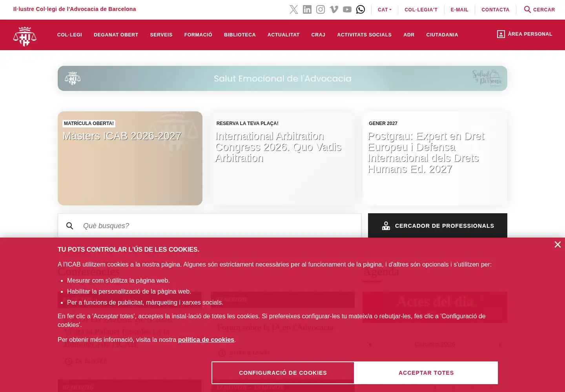565x392 pixels.
Task: Open the CRAJ menu item
Action: (x=318, y=35)
